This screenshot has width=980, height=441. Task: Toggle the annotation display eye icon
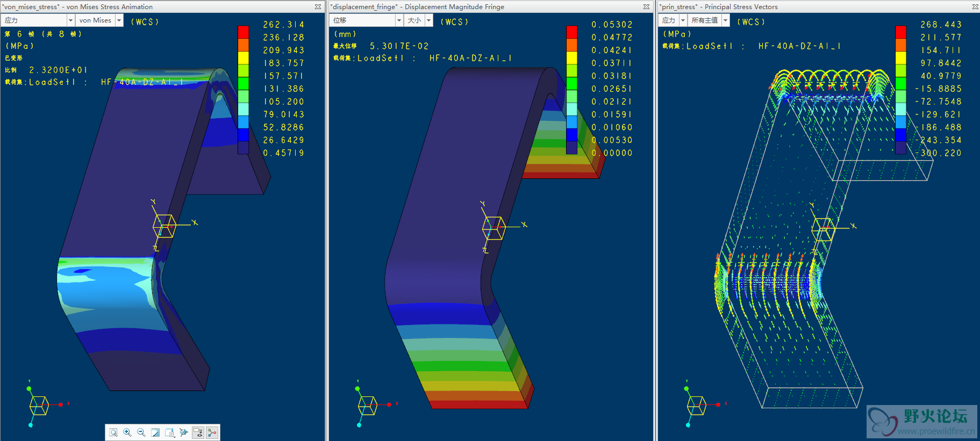(x=198, y=432)
